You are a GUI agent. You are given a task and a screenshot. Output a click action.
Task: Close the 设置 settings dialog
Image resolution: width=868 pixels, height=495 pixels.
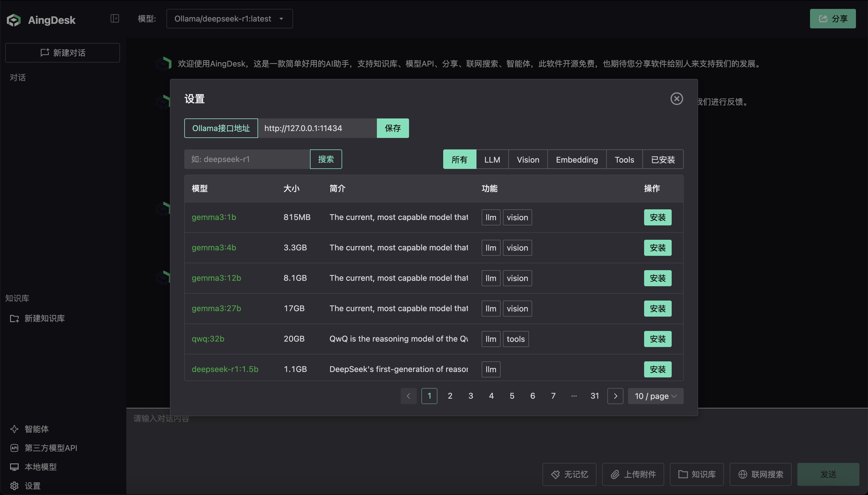[677, 99]
